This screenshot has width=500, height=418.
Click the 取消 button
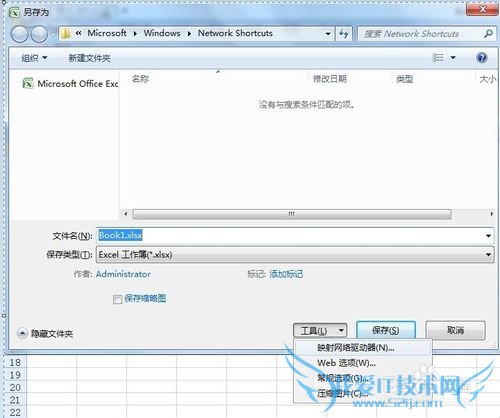455,330
